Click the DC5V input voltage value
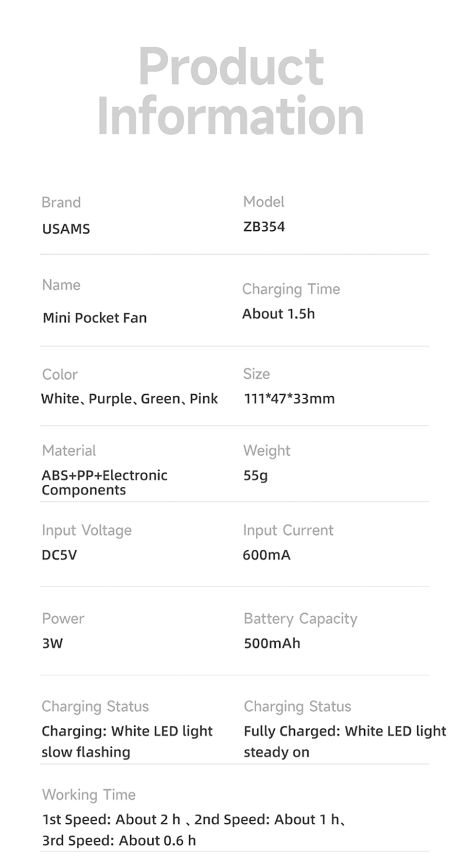This screenshot has height=868, width=462. point(59,555)
